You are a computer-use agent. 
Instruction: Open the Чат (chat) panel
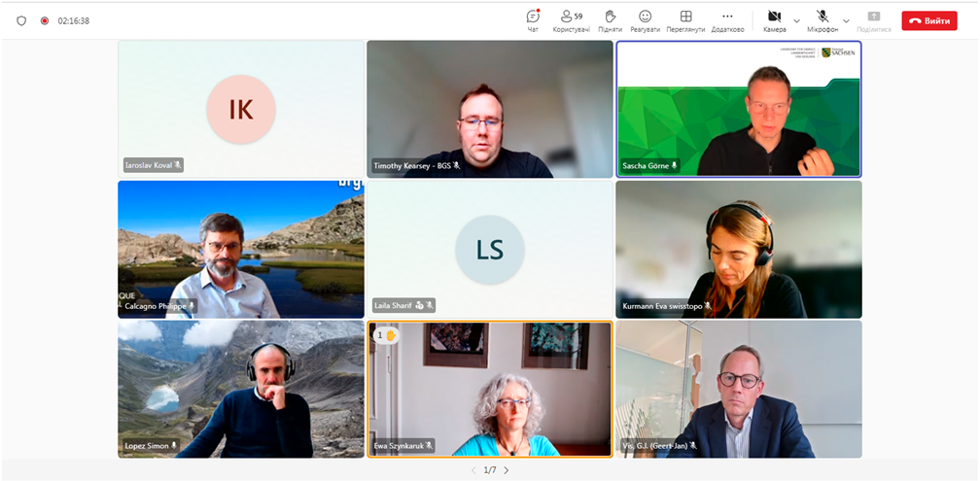tap(533, 20)
